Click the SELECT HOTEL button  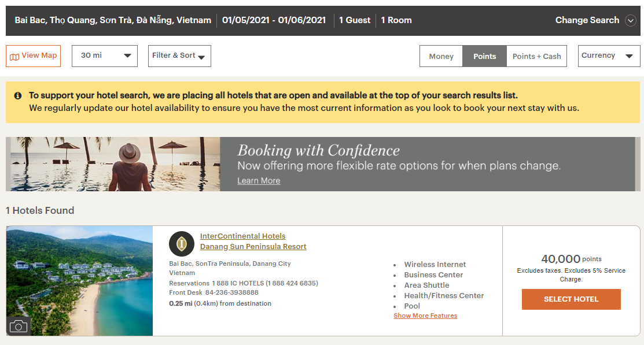click(571, 299)
